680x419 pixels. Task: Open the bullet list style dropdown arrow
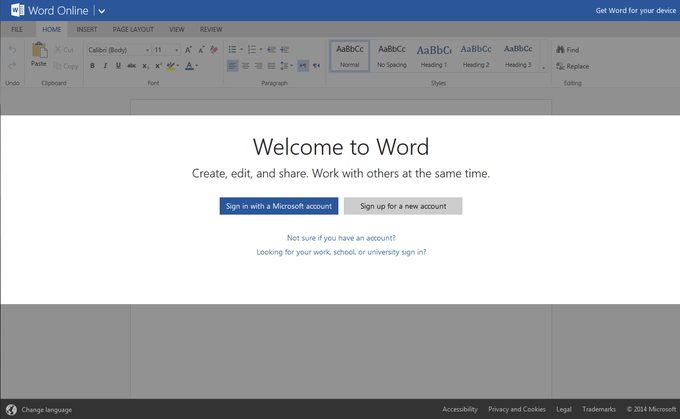(241, 50)
